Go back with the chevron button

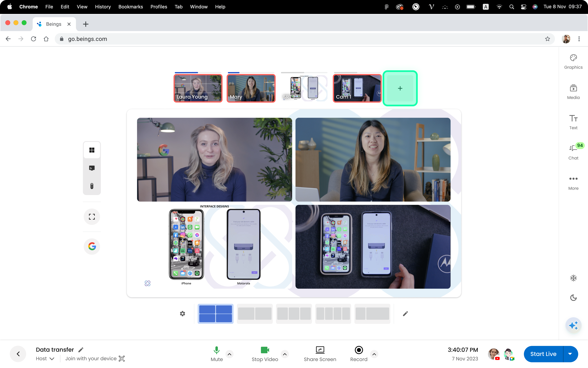(x=18, y=354)
